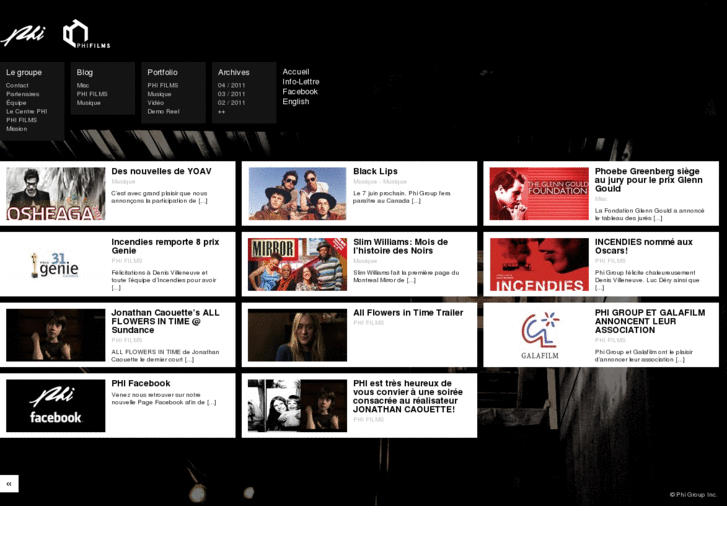Open the 31 Genie awards thumbnail
The width and height of the screenshot is (727, 545).
coord(56,264)
